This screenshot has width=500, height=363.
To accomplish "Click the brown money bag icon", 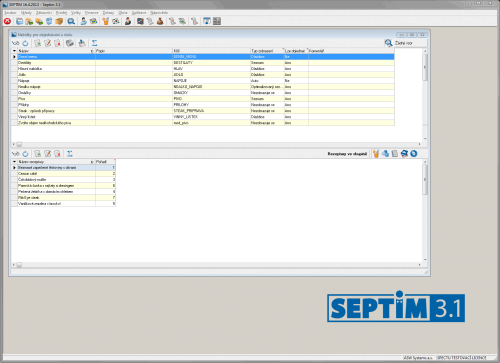I will (x=160, y=21).
